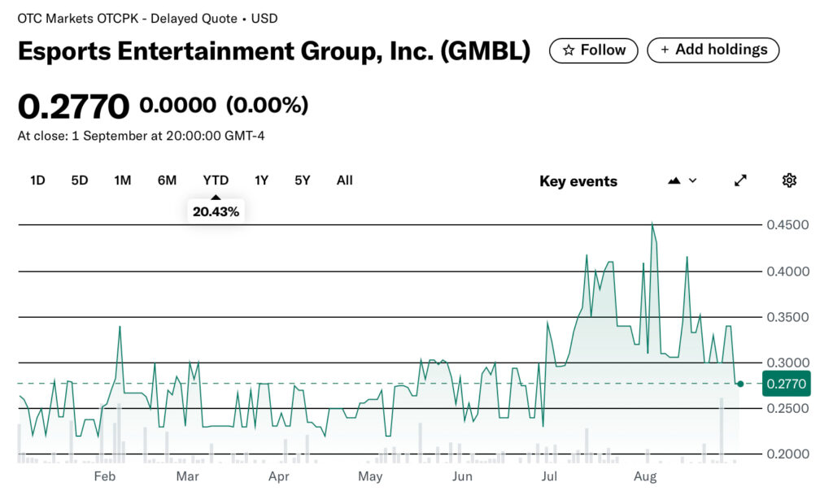Click the plus icon in Add holdings

[665, 50]
